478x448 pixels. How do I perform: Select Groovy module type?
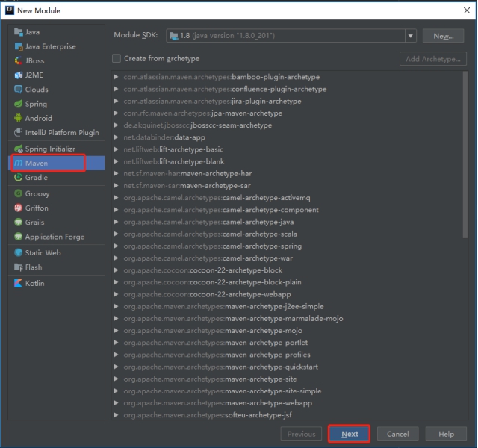click(x=57, y=193)
